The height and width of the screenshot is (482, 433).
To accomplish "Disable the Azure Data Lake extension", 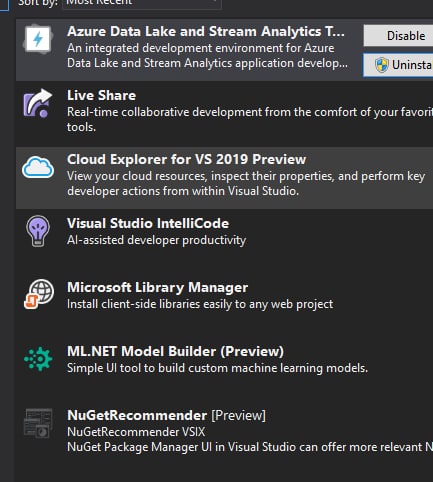I will pos(398,36).
